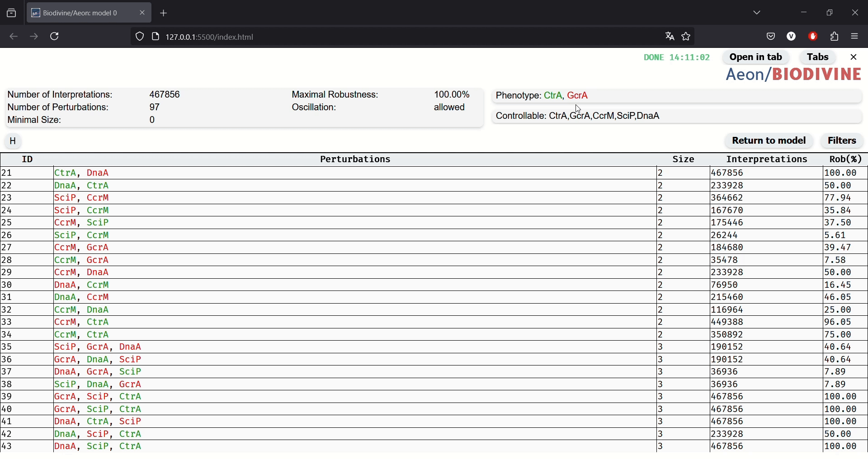Click the Aeon/BIODIVINE logo

pyautogui.click(x=794, y=75)
